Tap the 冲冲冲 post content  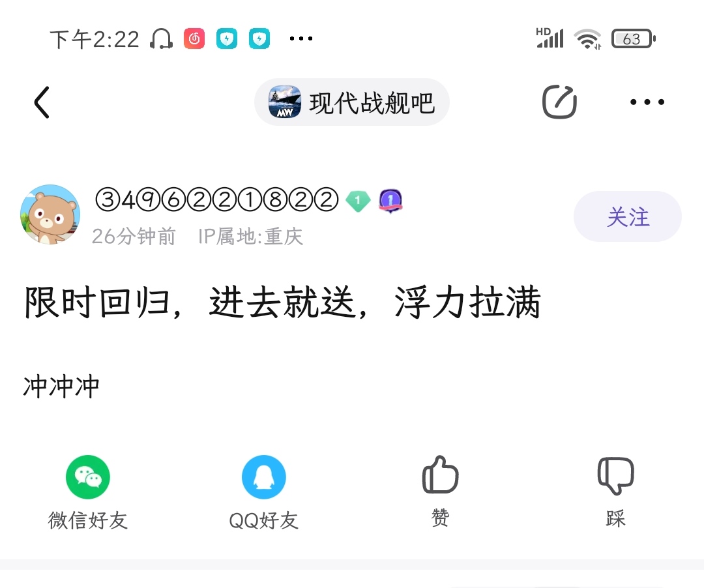tap(61, 387)
